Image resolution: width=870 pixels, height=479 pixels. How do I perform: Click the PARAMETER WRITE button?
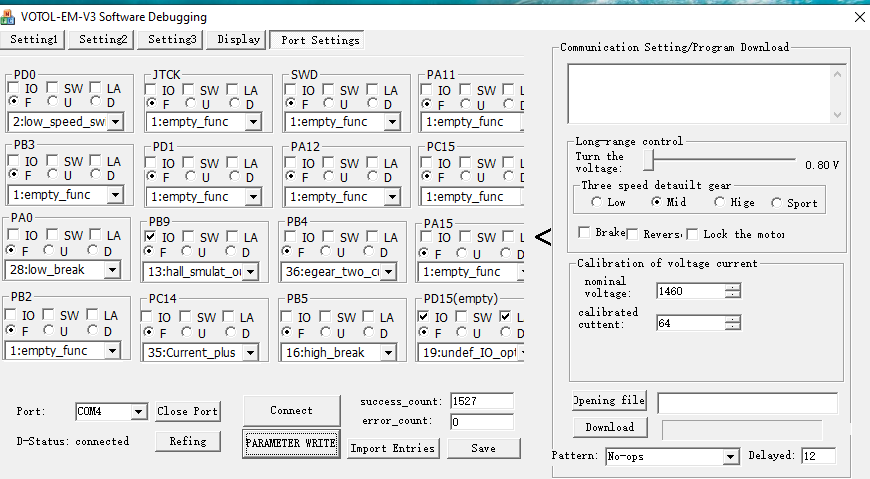point(290,443)
